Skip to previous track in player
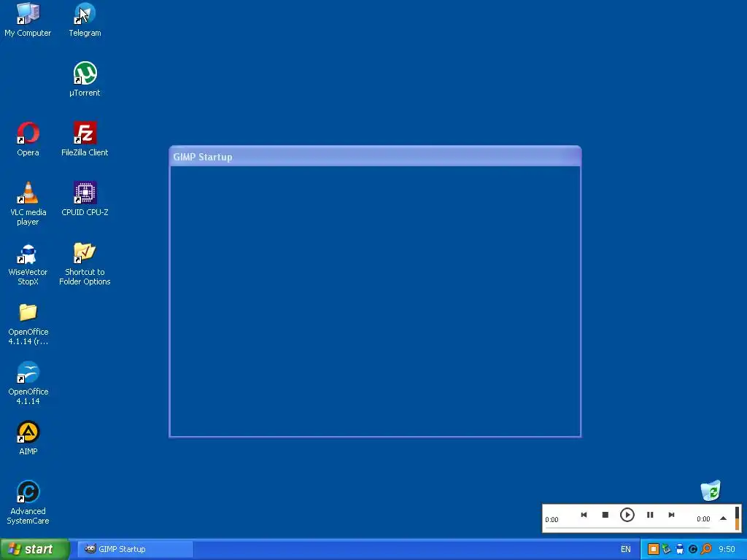Image resolution: width=747 pixels, height=560 pixels. point(584,515)
